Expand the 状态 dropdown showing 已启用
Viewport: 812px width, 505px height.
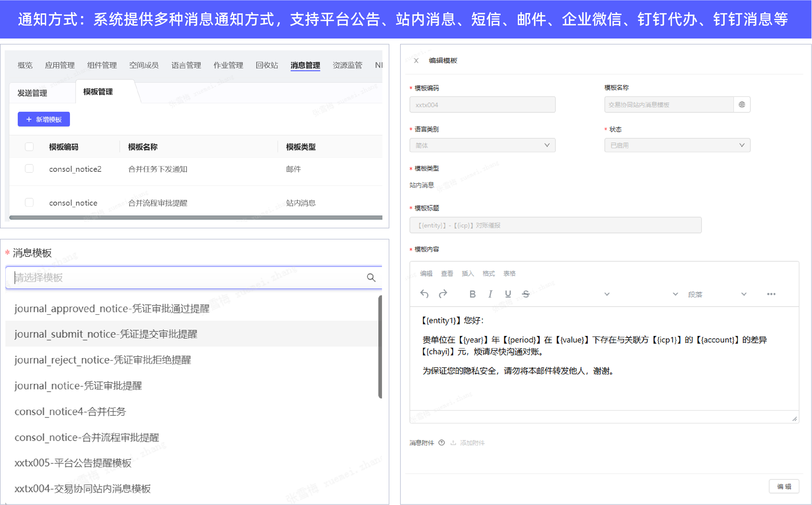[x=677, y=145]
